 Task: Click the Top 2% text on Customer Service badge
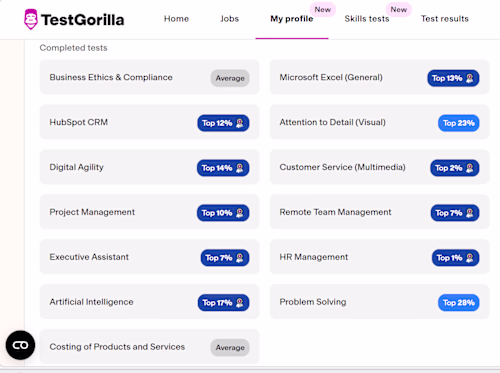click(449, 168)
